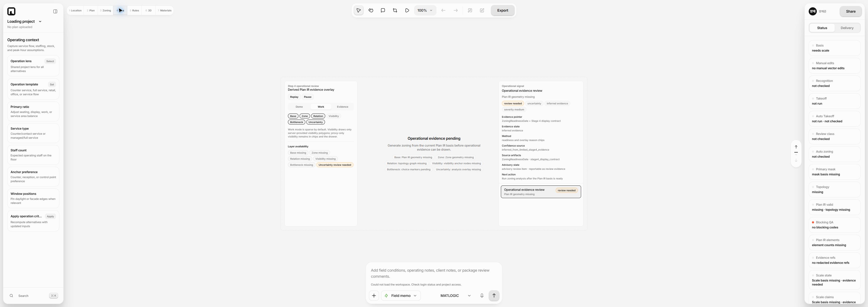Click the plus attach button

coord(374,296)
